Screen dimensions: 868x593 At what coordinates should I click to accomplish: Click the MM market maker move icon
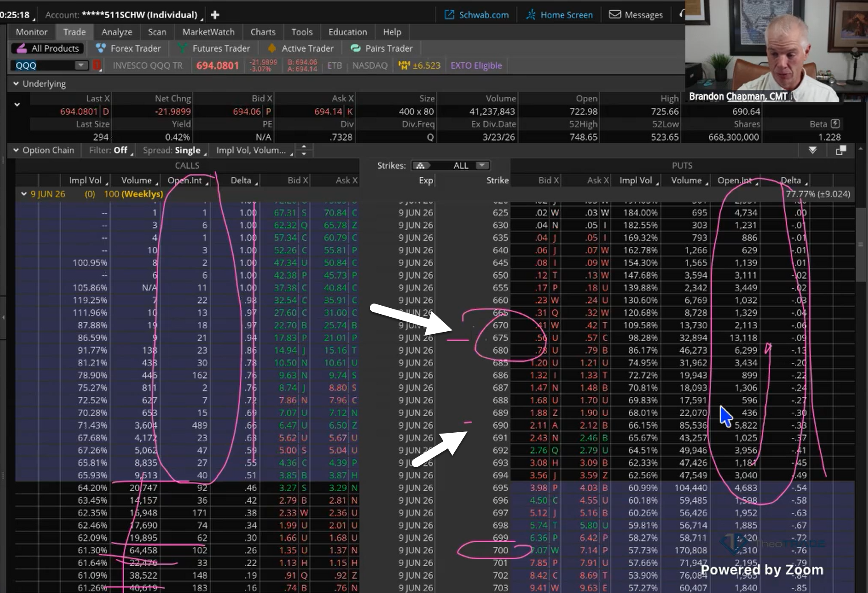tap(404, 66)
